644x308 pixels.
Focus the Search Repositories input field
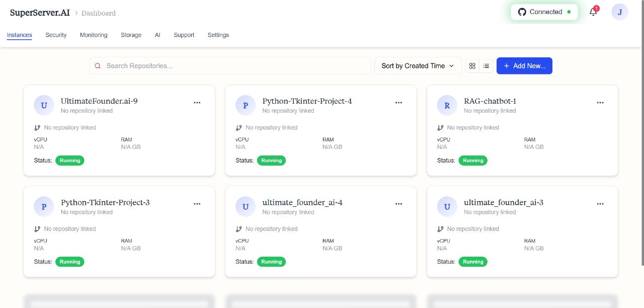tap(230, 66)
